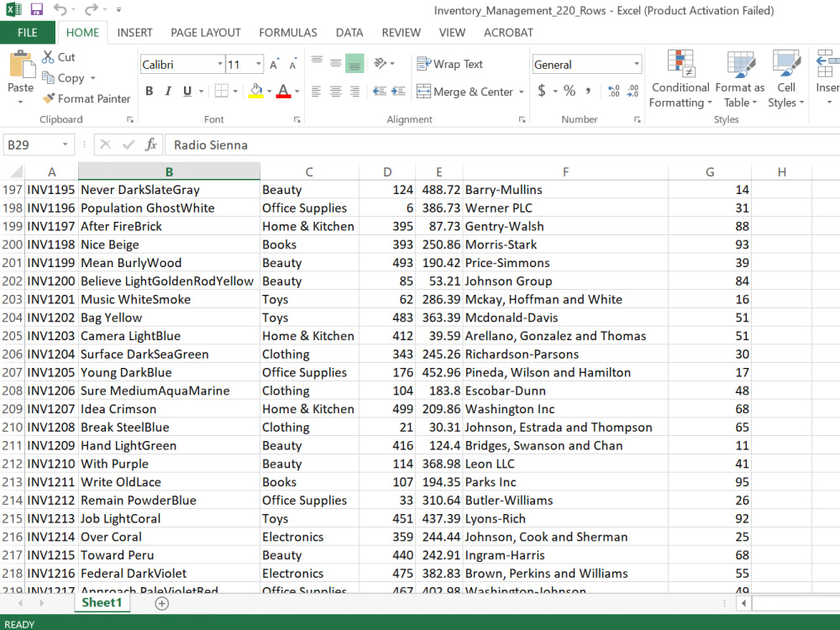
Task: Decrease decimal places
Action: point(633,91)
